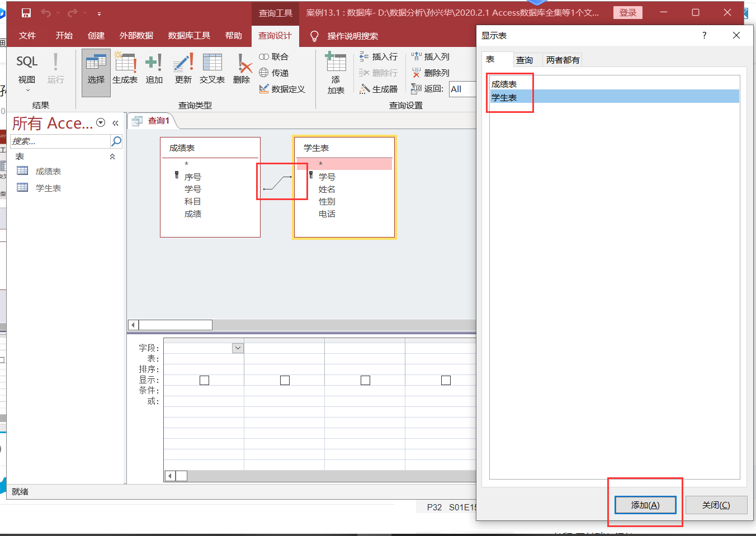Open the 文件 menu
This screenshot has height=536, width=756.
coord(27,36)
